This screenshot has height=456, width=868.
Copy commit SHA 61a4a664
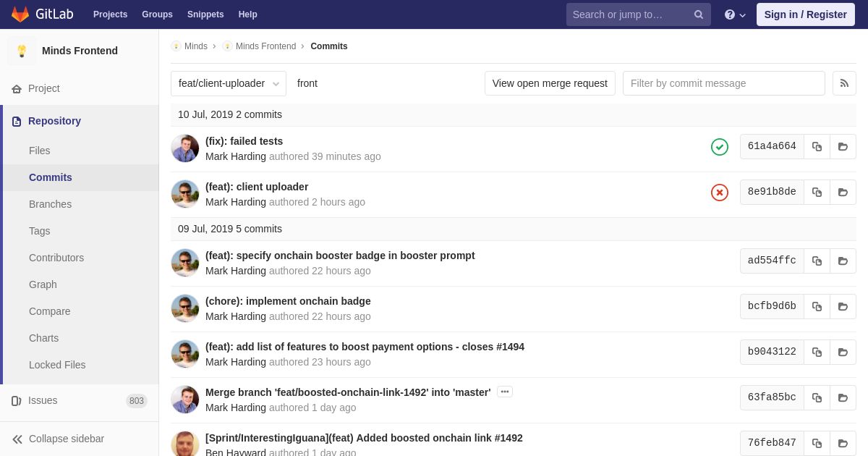click(817, 146)
